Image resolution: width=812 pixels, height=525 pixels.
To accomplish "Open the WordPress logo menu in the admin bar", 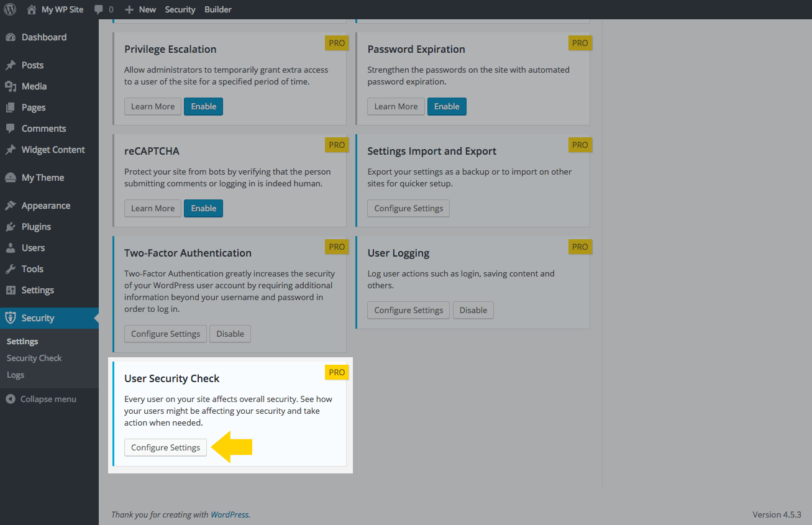I will (x=9, y=9).
